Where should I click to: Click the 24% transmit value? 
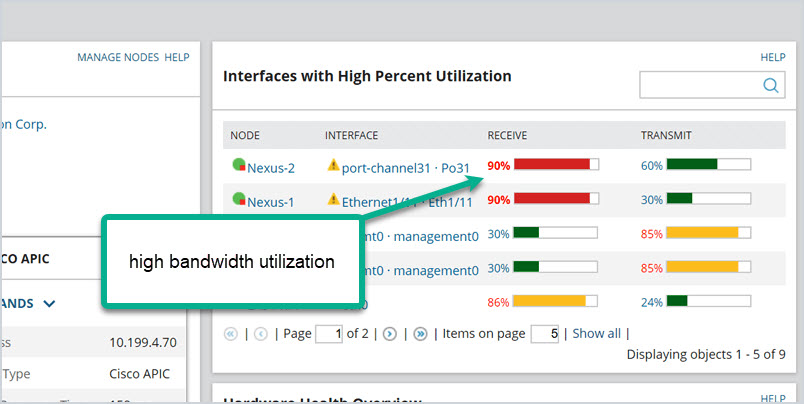point(652,302)
